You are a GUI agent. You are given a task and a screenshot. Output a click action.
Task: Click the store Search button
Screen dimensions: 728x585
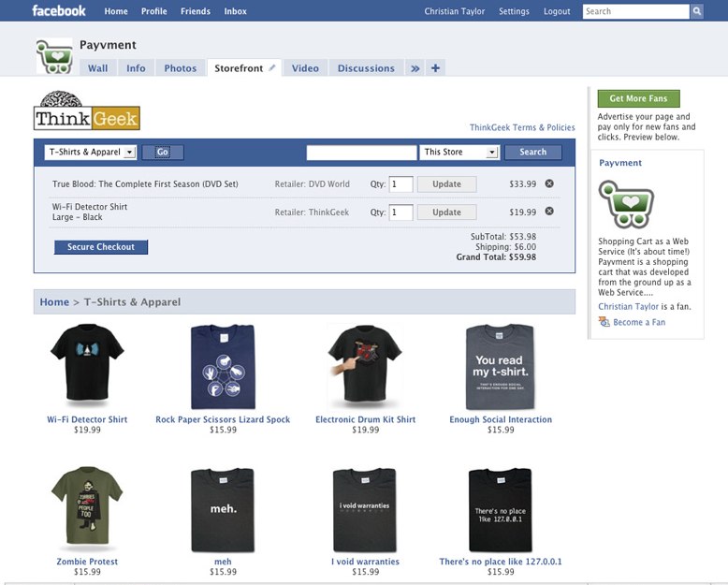tap(533, 152)
